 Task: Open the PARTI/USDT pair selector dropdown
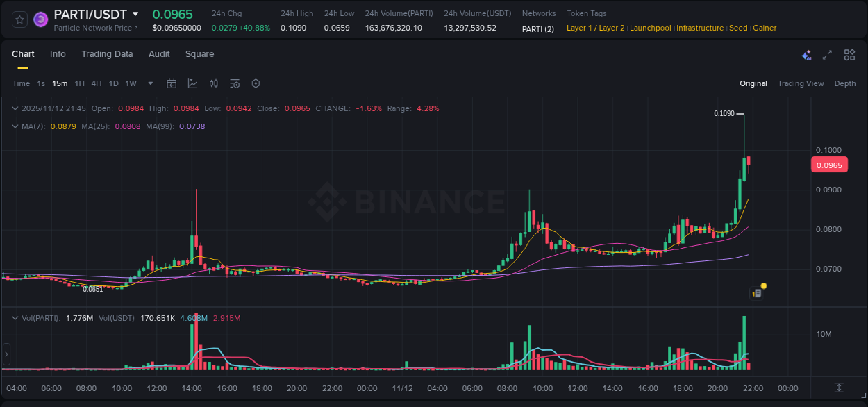[x=137, y=13]
